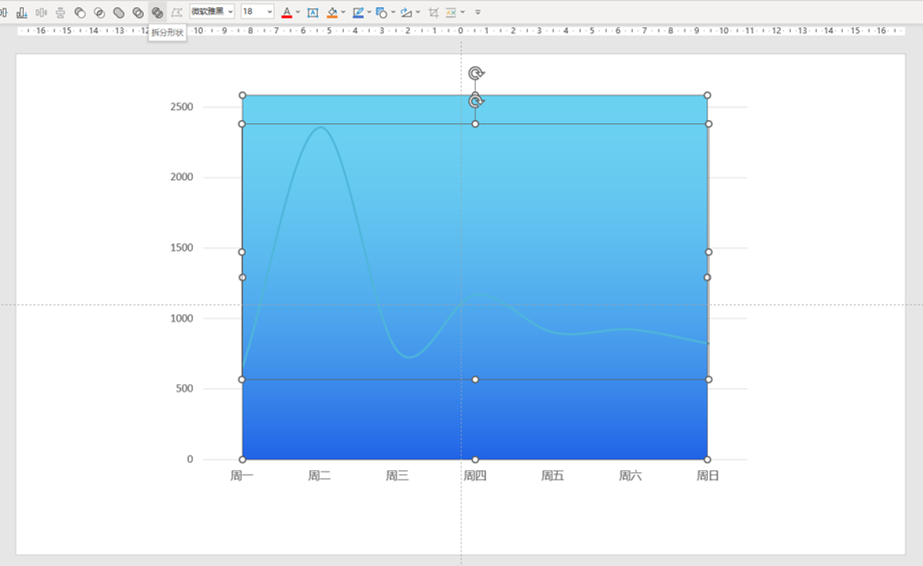Click the x-axis label 周一
The width and height of the screenshot is (923, 566).
(x=241, y=475)
